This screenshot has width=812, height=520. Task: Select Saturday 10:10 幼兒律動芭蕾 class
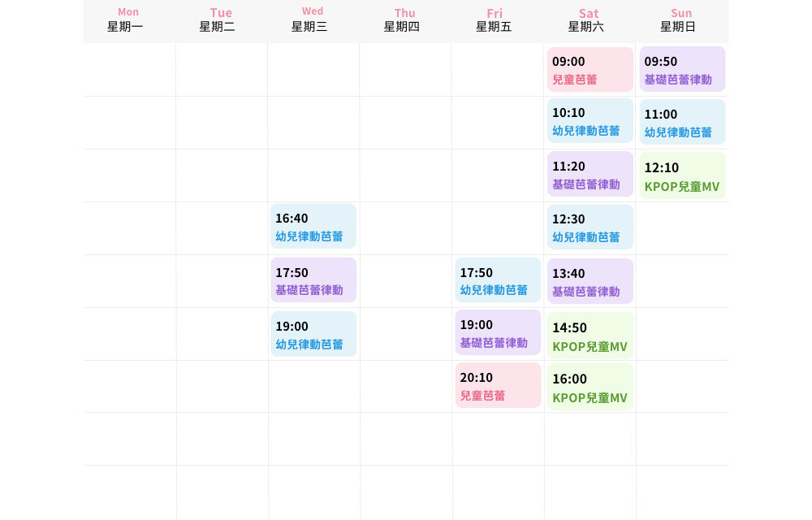(590, 121)
